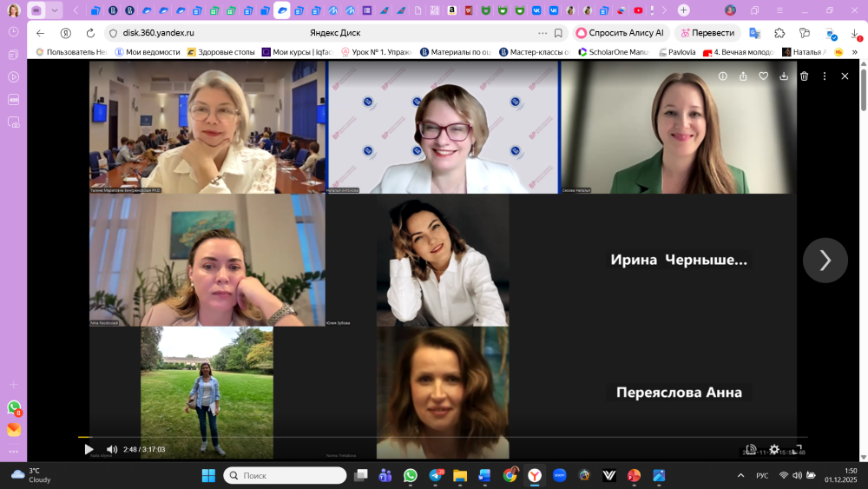Share the file from viewer toolbar
The height and width of the screenshot is (489, 868).
click(743, 76)
